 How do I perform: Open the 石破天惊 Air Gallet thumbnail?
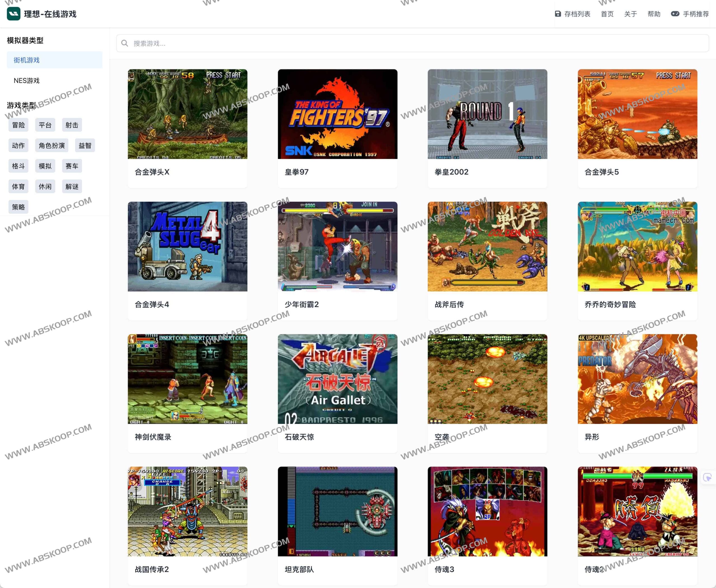(338, 379)
